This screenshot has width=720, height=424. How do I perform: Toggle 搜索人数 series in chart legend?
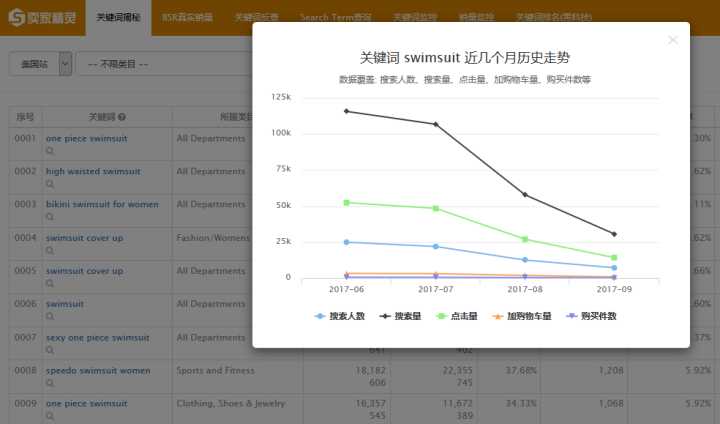pyautogui.click(x=340, y=316)
